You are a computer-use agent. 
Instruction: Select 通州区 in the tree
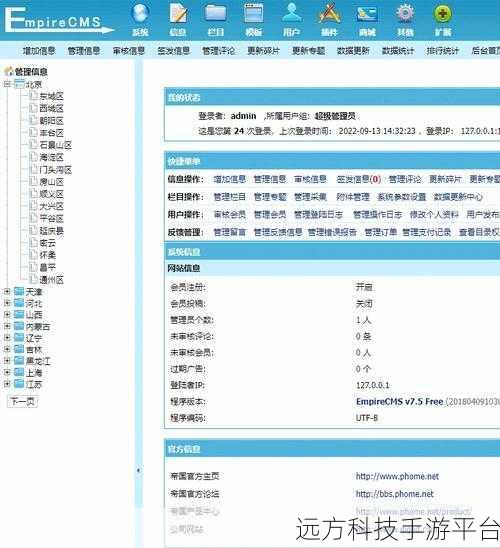tap(52, 280)
